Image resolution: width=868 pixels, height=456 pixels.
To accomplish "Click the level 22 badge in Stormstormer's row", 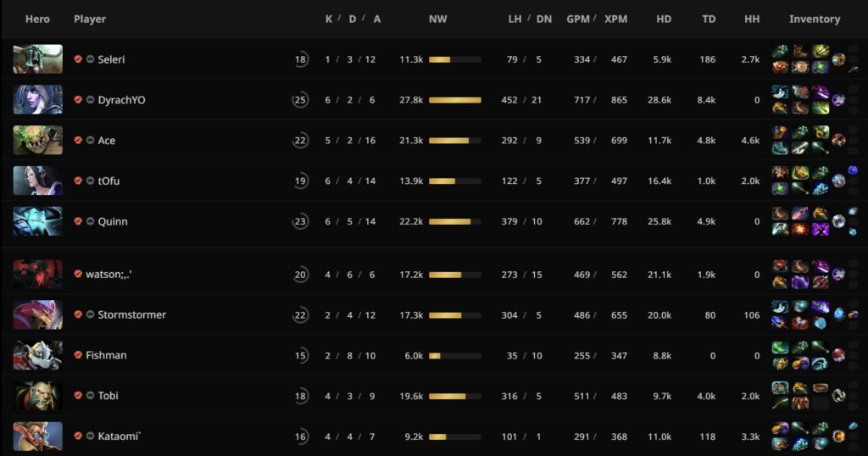I will [300, 314].
